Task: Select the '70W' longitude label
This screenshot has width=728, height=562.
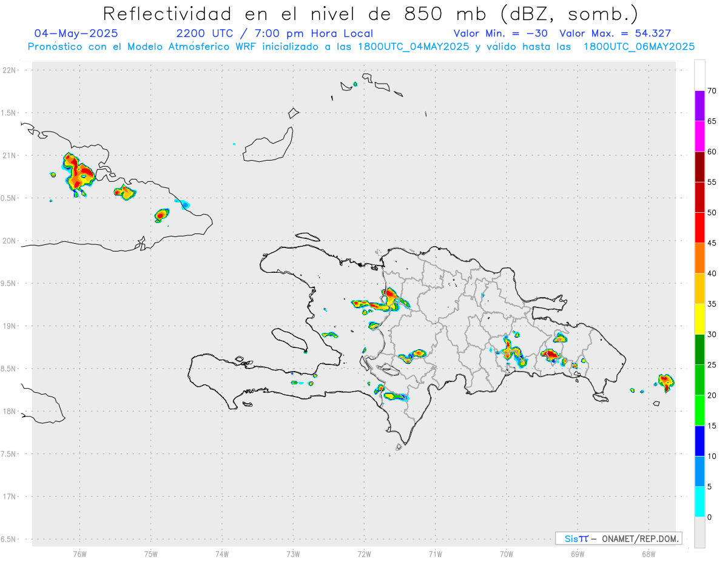Action: (507, 554)
